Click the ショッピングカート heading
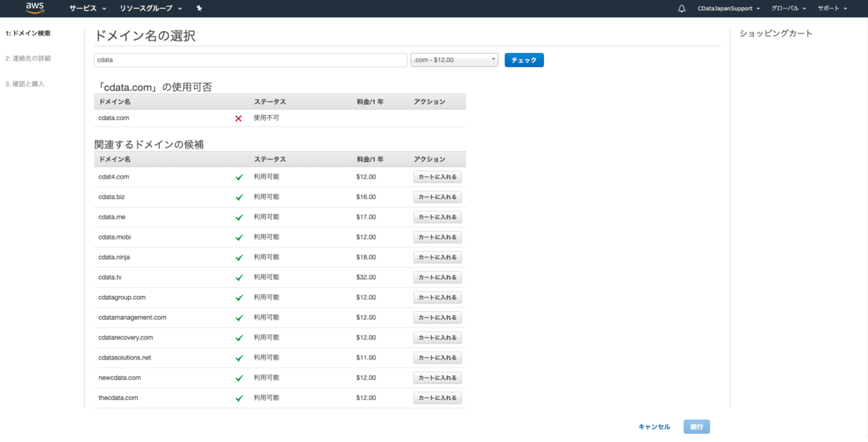Image resolution: width=868 pixels, height=442 pixels. coord(776,33)
